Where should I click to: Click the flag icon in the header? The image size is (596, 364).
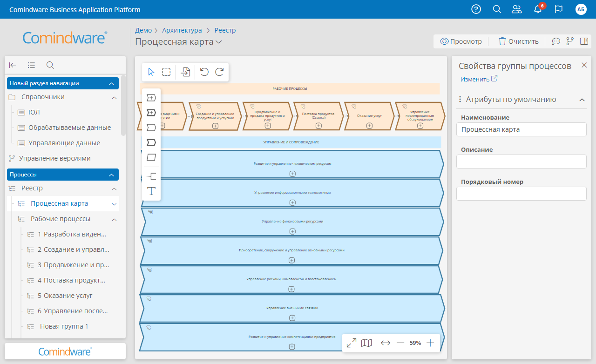559,9
